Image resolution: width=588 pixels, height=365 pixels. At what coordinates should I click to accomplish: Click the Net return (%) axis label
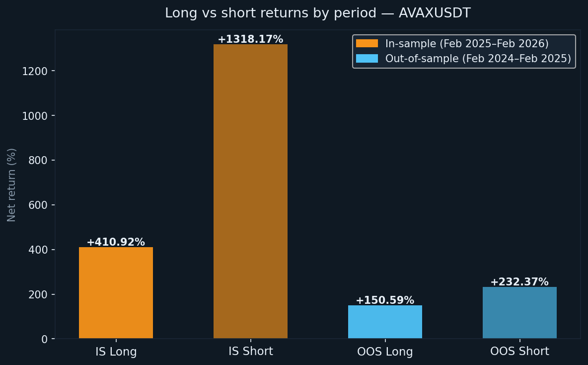(12, 184)
